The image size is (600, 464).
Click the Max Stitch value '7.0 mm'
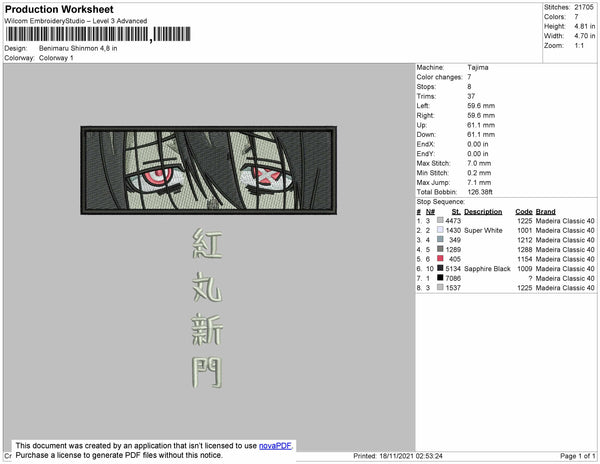(479, 163)
